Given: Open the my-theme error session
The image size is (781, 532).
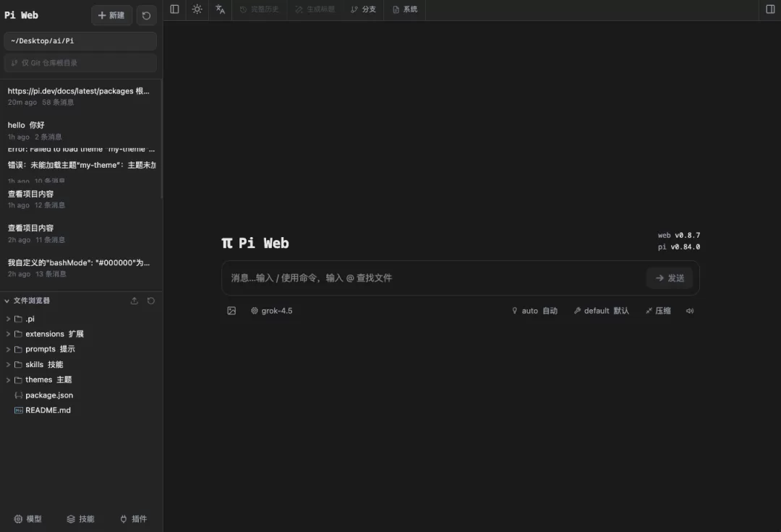Looking at the screenshot, I should [x=80, y=165].
